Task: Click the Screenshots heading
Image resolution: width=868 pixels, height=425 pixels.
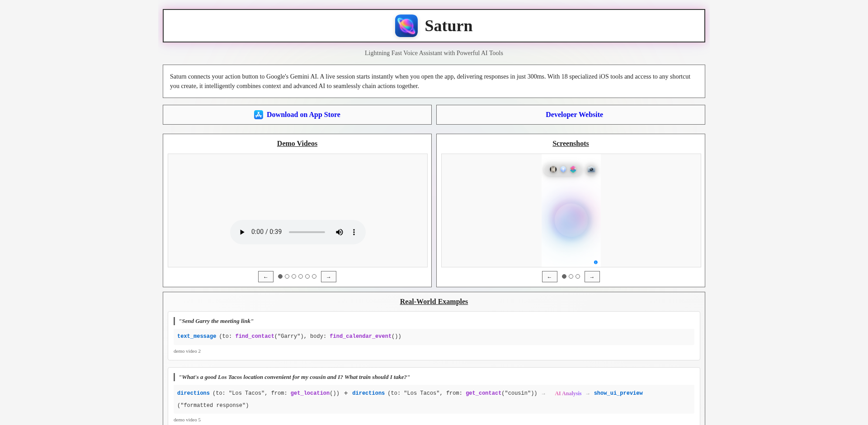Action: coord(571,144)
